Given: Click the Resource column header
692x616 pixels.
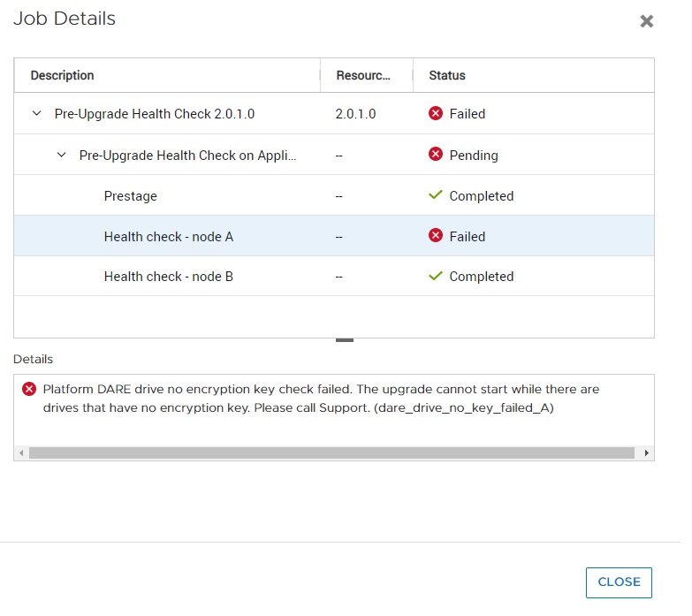Looking at the screenshot, I should [x=363, y=75].
